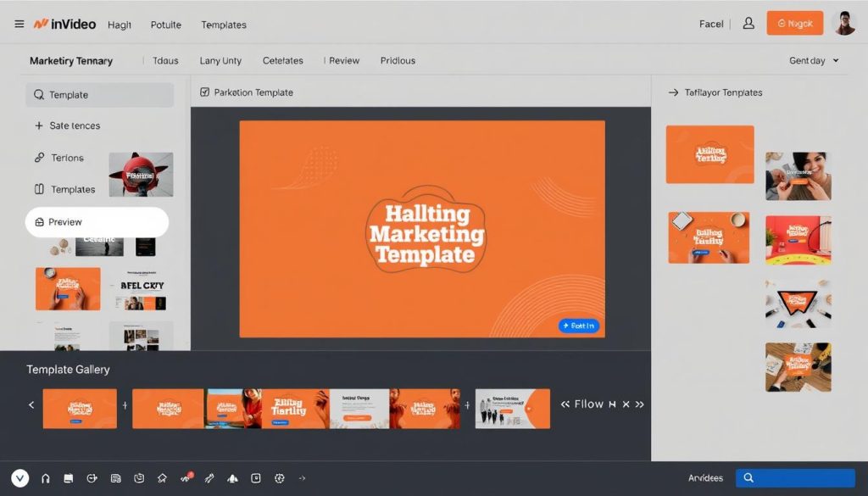This screenshot has width=868, height=496.
Task: Open settings gear in the bottom toolbar
Action: pos(279,478)
